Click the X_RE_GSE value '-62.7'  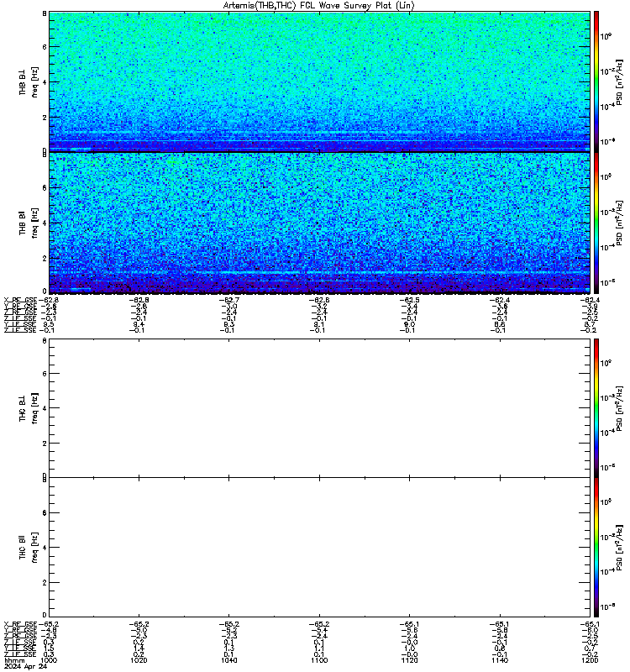[x=229, y=300]
